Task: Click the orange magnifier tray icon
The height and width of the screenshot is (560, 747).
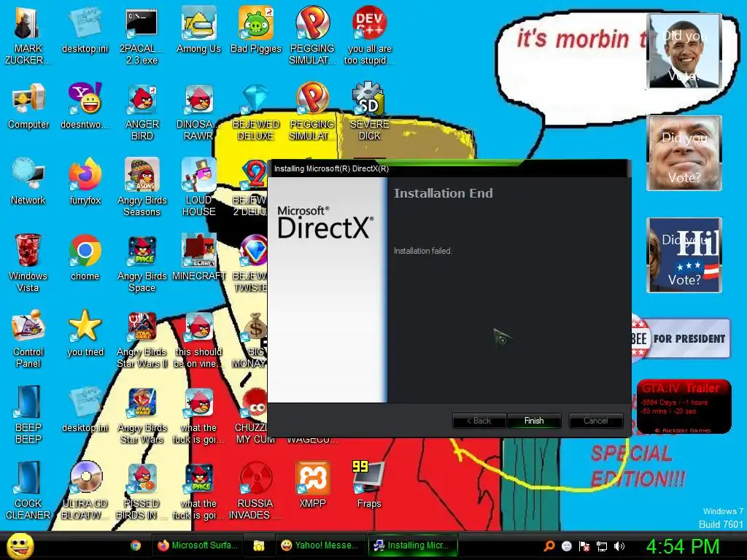Action: point(549,546)
